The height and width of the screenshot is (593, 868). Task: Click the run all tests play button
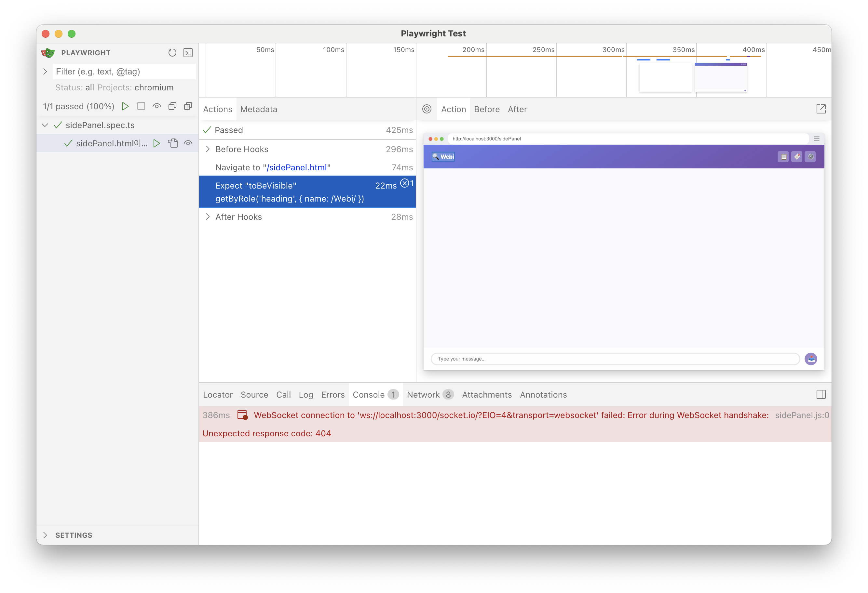click(126, 106)
